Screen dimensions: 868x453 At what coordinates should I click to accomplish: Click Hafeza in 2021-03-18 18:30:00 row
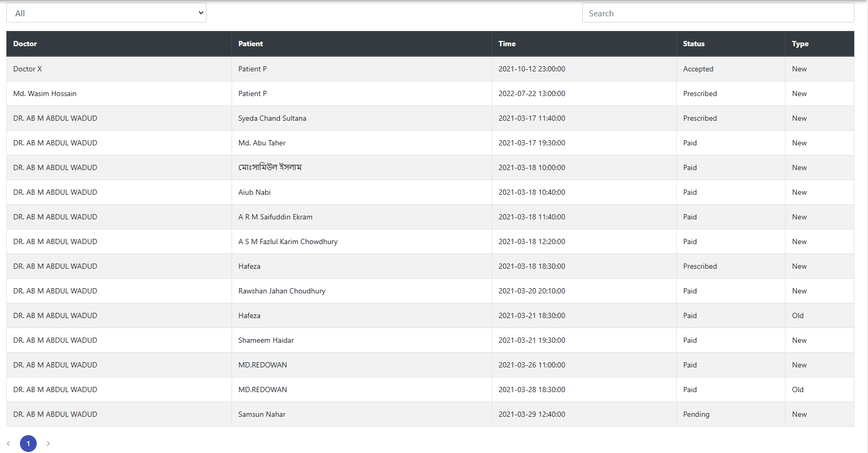249,266
